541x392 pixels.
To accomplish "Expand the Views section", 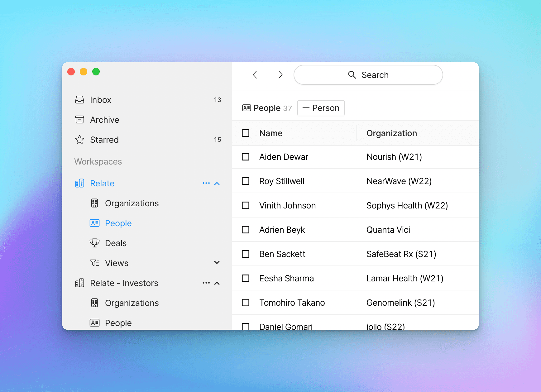I will pos(217,263).
